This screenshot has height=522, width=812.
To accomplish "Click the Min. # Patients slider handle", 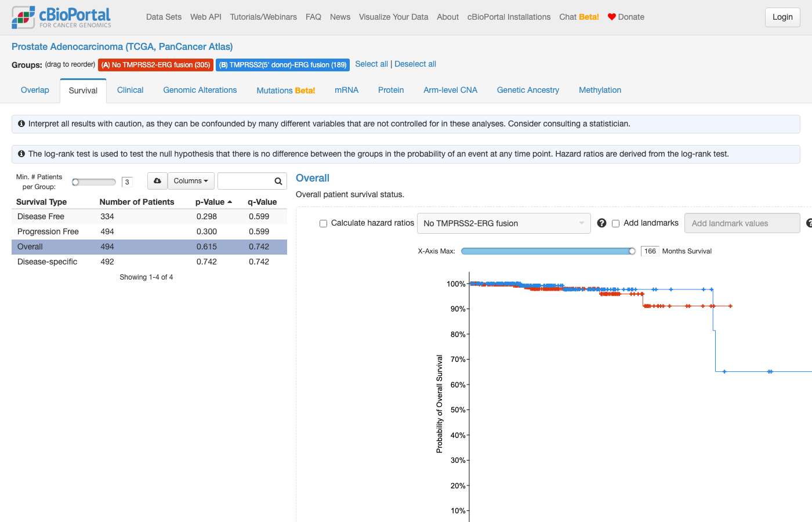I will (x=75, y=182).
